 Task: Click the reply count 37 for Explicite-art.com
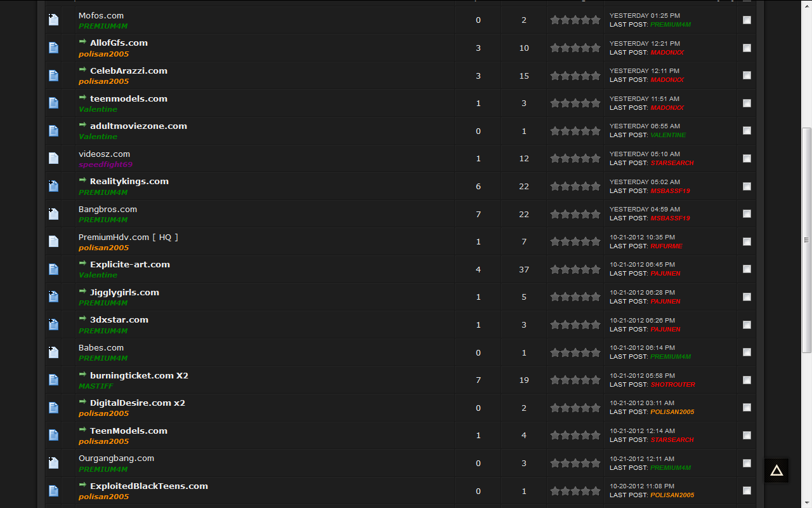click(524, 269)
